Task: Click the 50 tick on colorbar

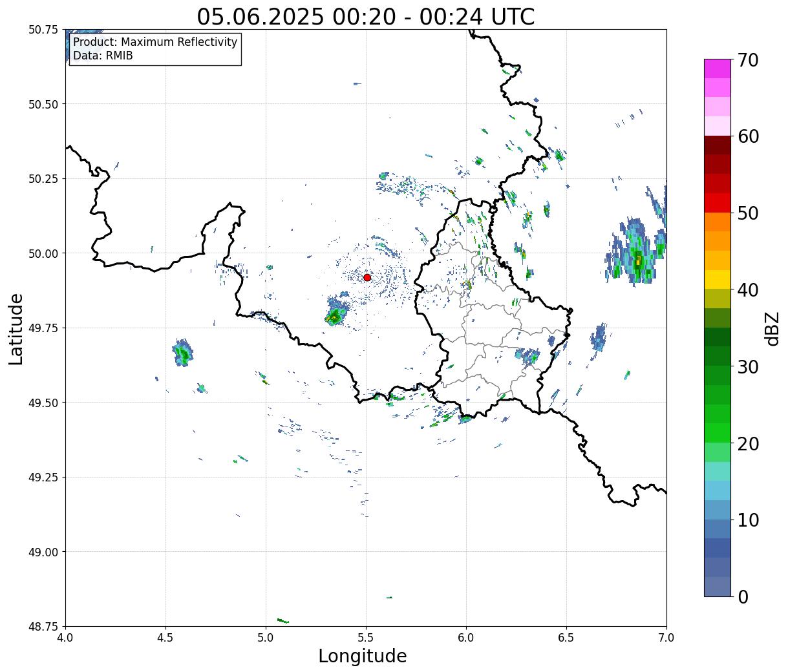Action: point(747,213)
